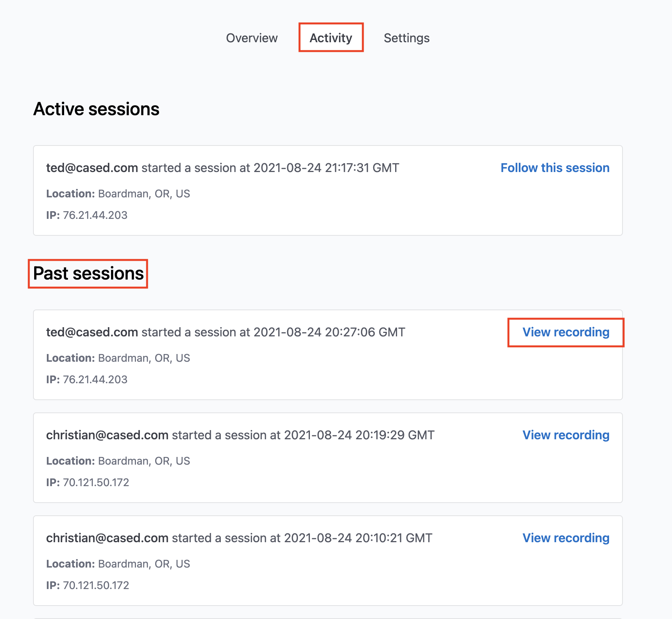Viewport: 672px width, 619px height.
Task: Click the timestamp 2021-08-24 21:17:31 GMT
Action: (x=326, y=168)
